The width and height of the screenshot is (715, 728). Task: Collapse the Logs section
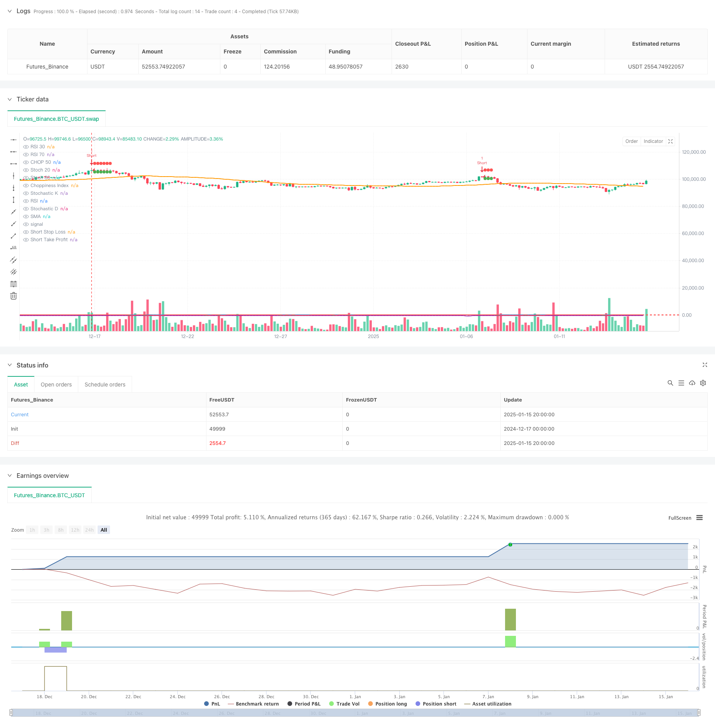click(10, 11)
